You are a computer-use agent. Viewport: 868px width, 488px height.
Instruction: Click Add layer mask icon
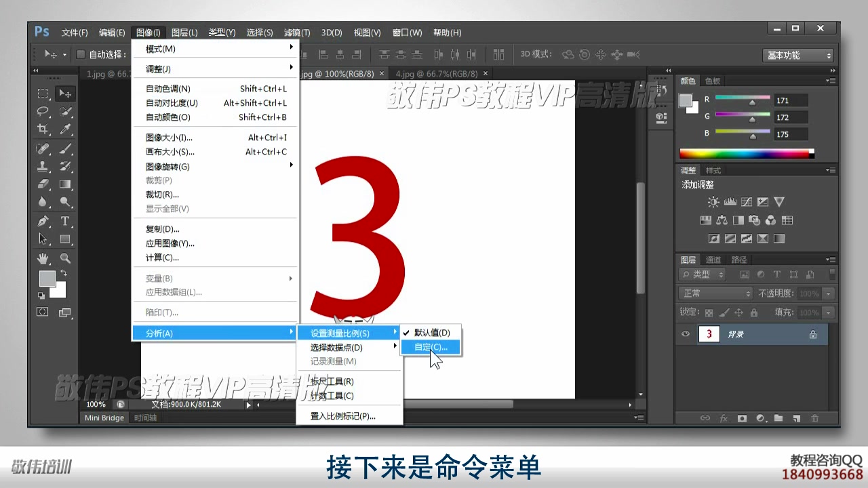742,418
